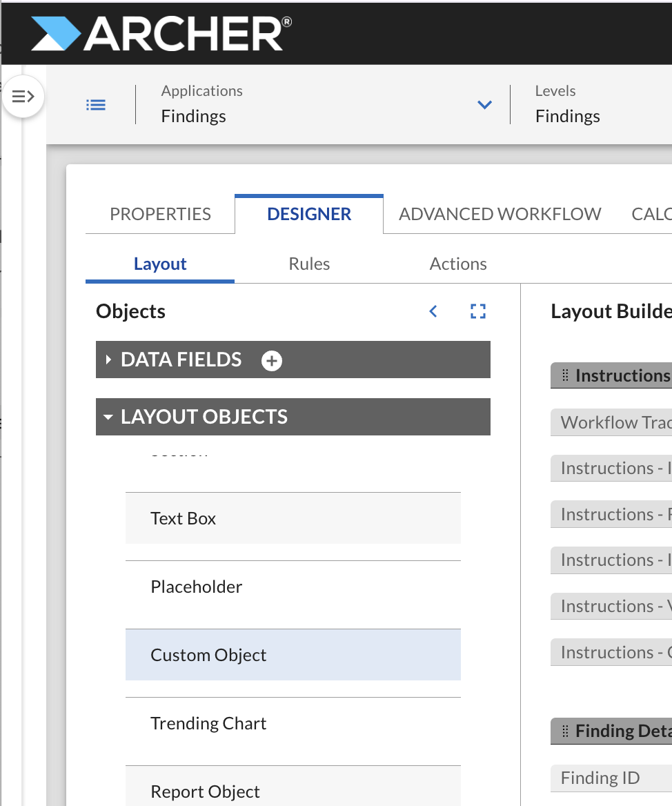Select the Workflow Tracking field in Layout Builder
Screen dimensions: 672x806
pyautogui.click(x=611, y=422)
